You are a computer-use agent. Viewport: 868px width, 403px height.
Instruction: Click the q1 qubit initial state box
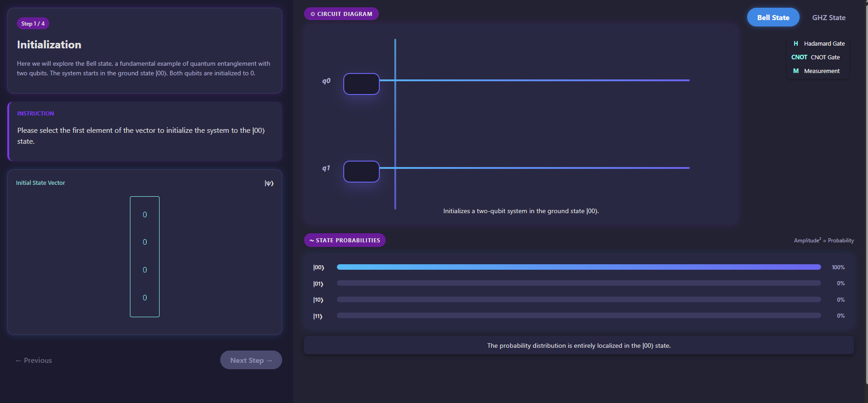pos(361,172)
